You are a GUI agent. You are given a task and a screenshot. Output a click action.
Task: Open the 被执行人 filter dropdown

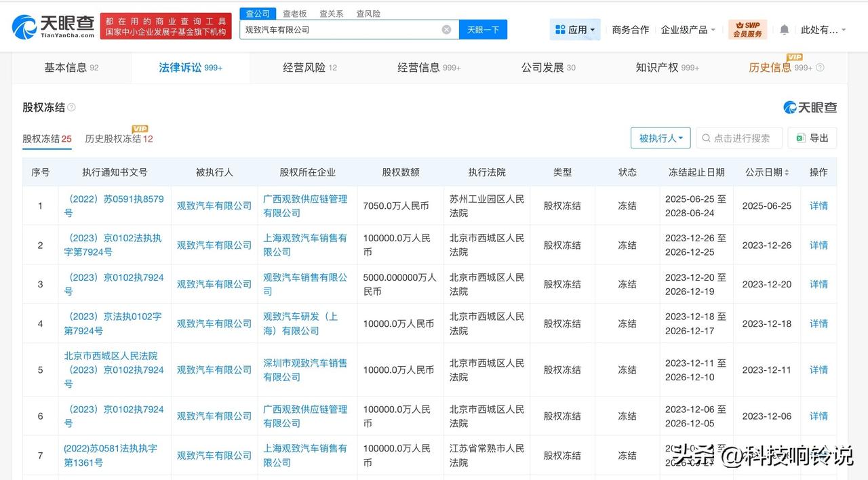[x=660, y=138]
